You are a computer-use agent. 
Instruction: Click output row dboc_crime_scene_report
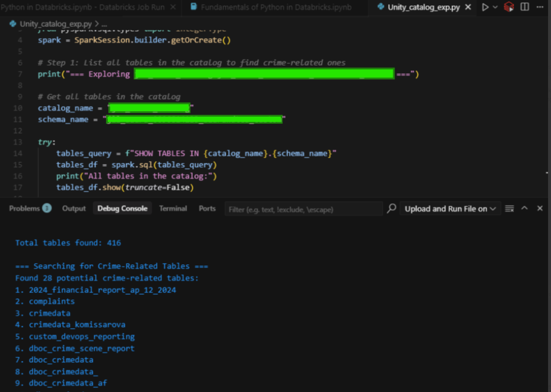(75, 348)
